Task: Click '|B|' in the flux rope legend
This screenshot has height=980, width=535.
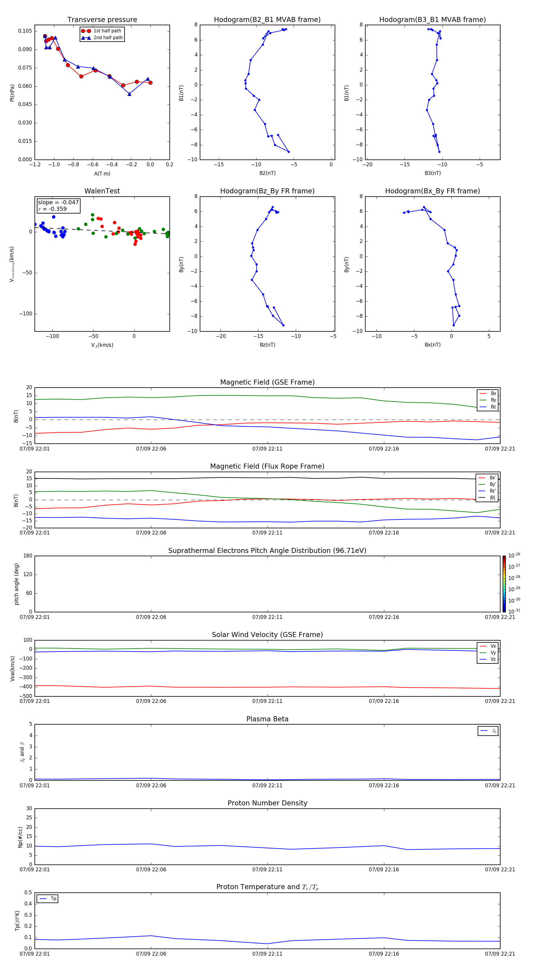Action: pos(492,498)
